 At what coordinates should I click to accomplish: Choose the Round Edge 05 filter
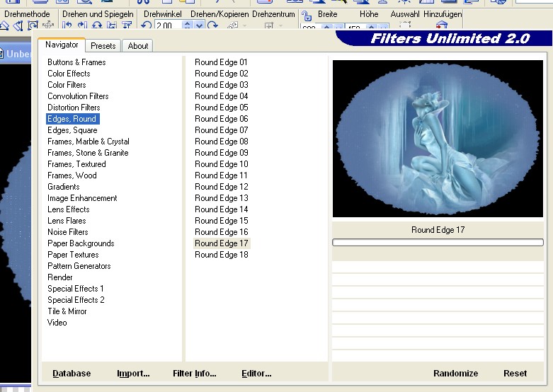click(x=221, y=107)
